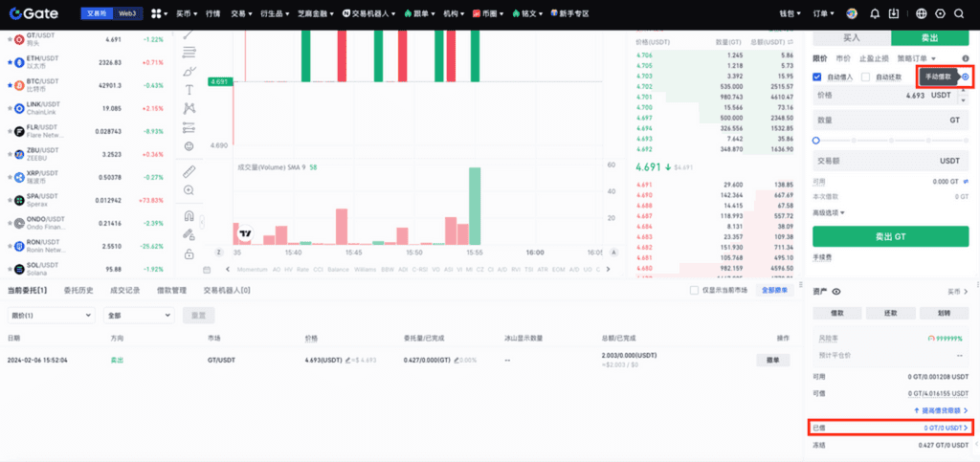
Task: Click the download app icon in header
Action: (x=894, y=14)
